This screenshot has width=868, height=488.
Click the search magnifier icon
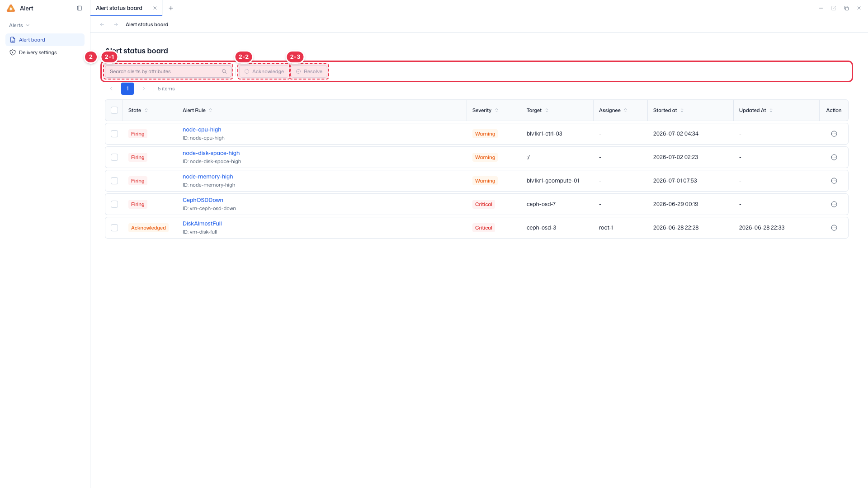[224, 71]
